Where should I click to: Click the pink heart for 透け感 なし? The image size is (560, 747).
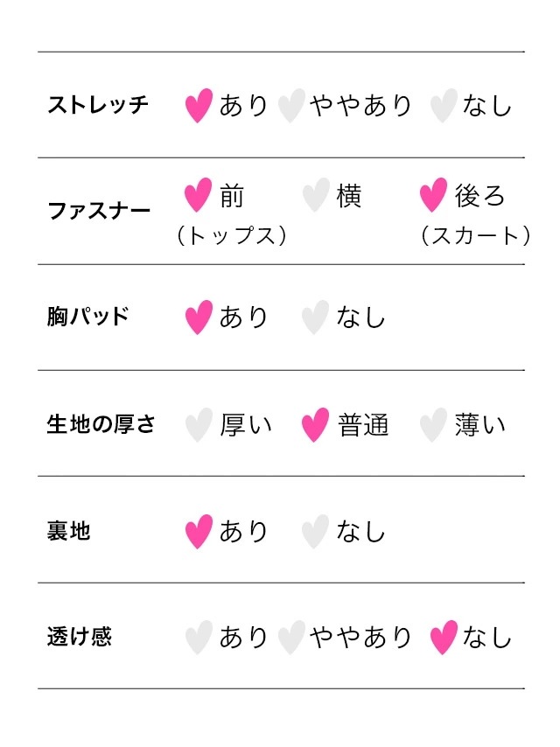(x=444, y=638)
